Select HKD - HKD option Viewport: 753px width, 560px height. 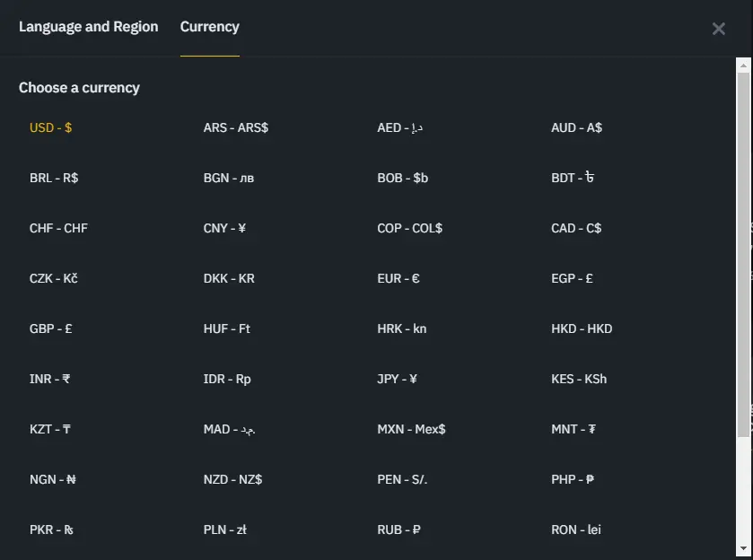582,329
